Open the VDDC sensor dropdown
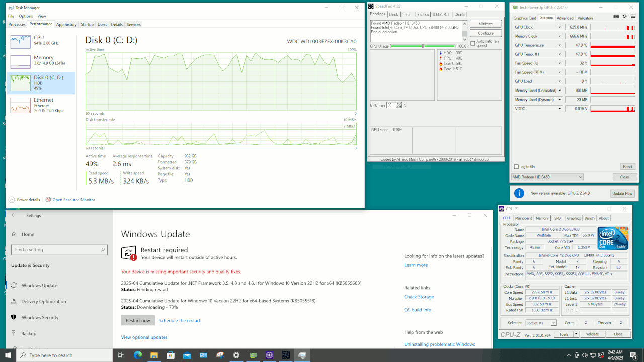The width and height of the screenshot is (644, 362). [560, 109]
